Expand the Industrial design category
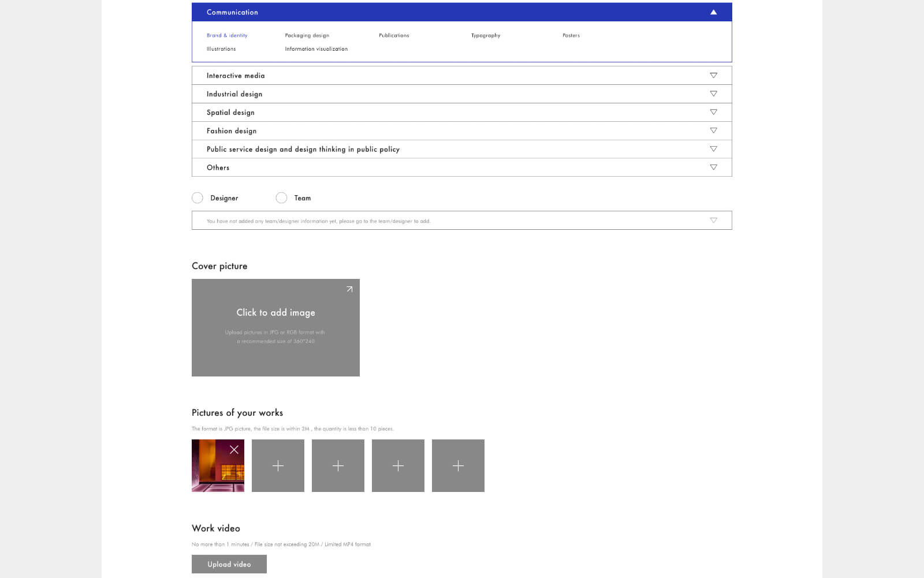Image resolution: width=924 pixels, height=578 pixels. point(713,94)
